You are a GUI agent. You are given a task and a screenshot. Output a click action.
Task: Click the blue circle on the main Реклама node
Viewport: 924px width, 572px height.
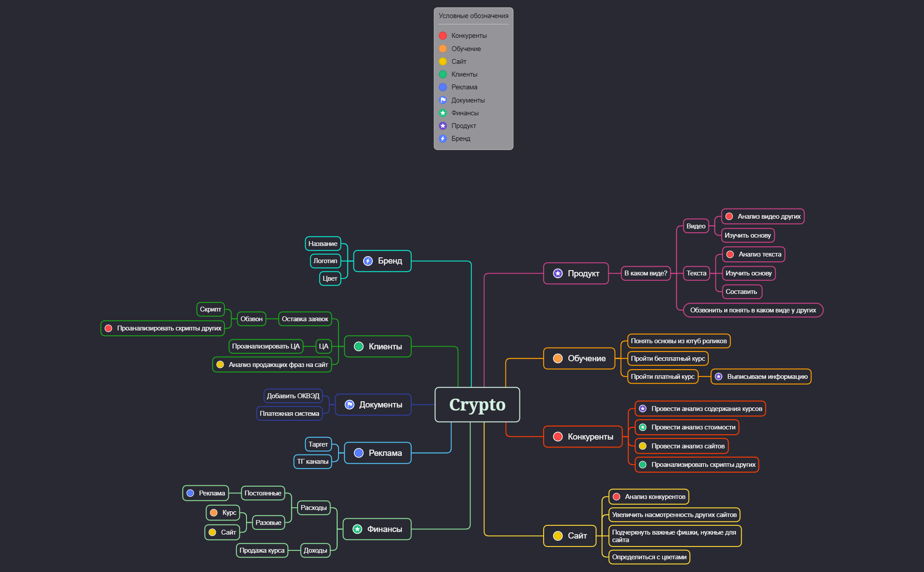tap(359, 453)
